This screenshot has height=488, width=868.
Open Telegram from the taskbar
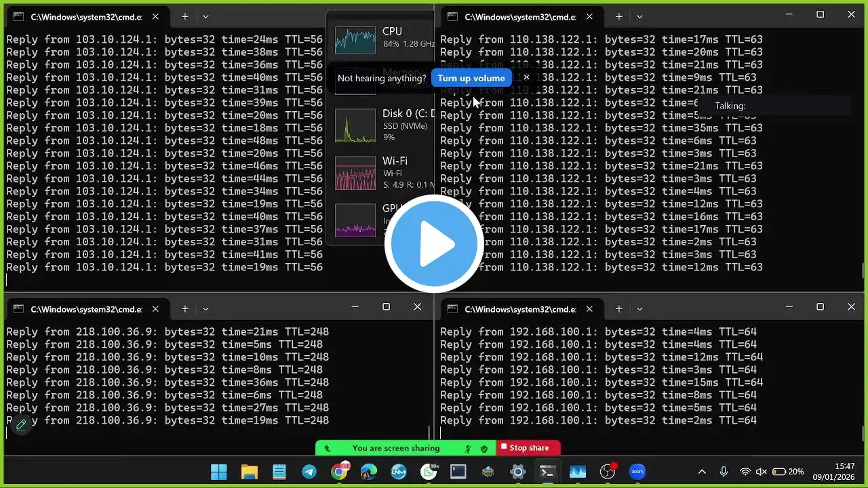tap(309, 472)
